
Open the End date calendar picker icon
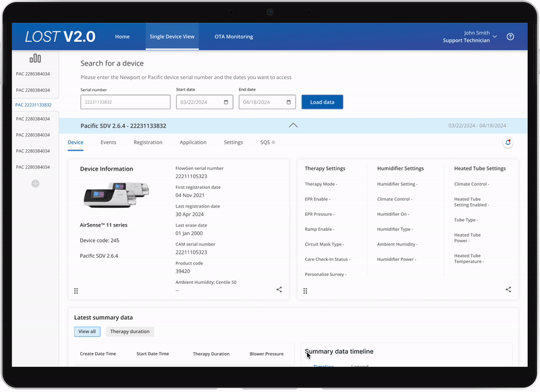289,102
